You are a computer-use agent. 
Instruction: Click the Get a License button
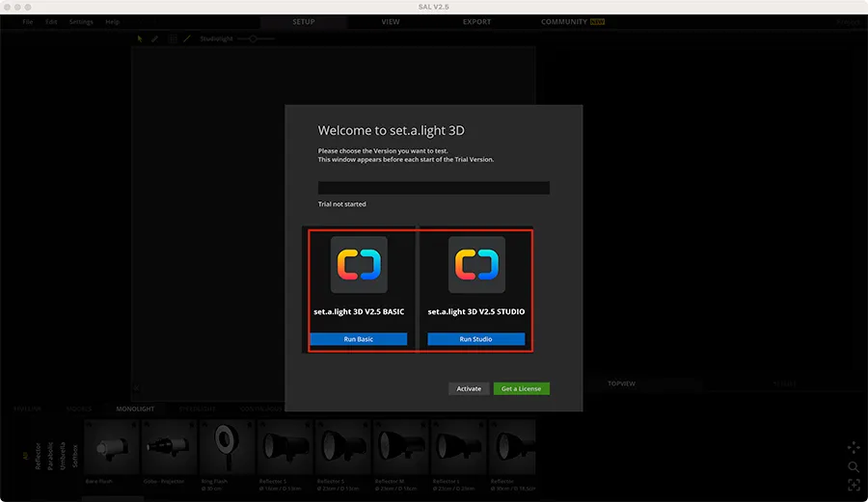(522, 388)
